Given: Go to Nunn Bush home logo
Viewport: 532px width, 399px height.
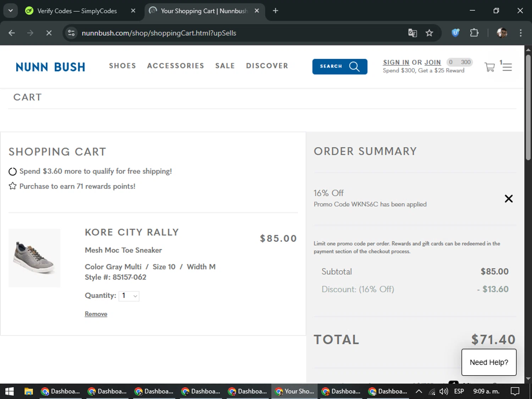Looking at the screenshot, I should [50, 67].
